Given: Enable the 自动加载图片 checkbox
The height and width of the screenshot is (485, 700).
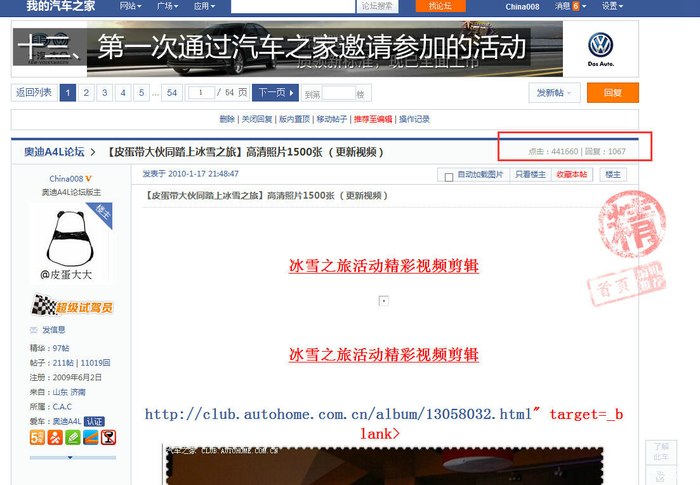Looking at the screenshot, I should coord(448,175).
